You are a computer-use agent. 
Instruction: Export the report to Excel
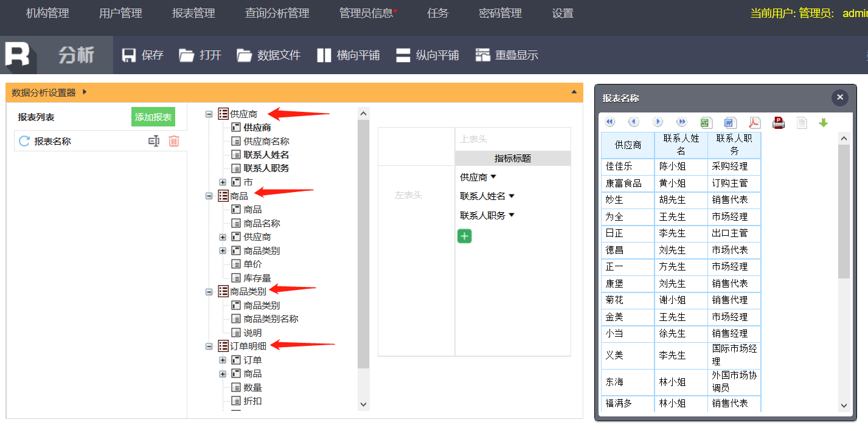point(706,123)
